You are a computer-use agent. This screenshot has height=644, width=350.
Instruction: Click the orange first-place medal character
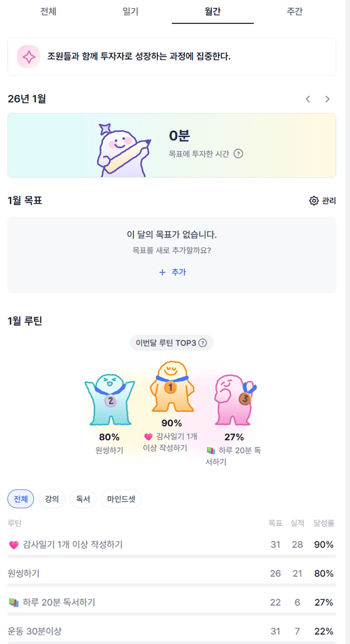(171, 387)
